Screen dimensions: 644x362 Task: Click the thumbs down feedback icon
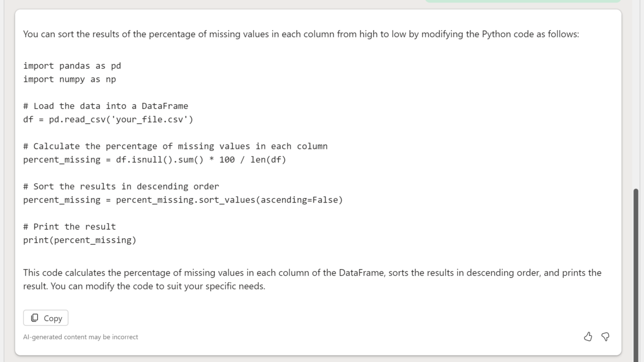(605, 337)
